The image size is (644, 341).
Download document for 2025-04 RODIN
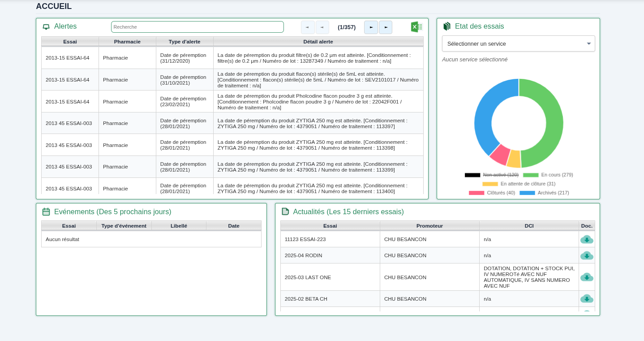[587, 255]
